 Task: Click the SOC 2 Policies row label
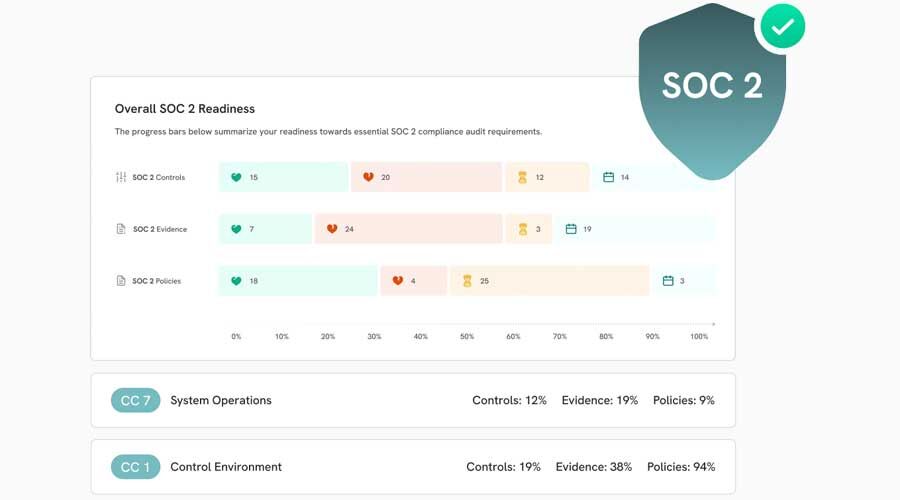pyautogui.click(x=157, y=281)
